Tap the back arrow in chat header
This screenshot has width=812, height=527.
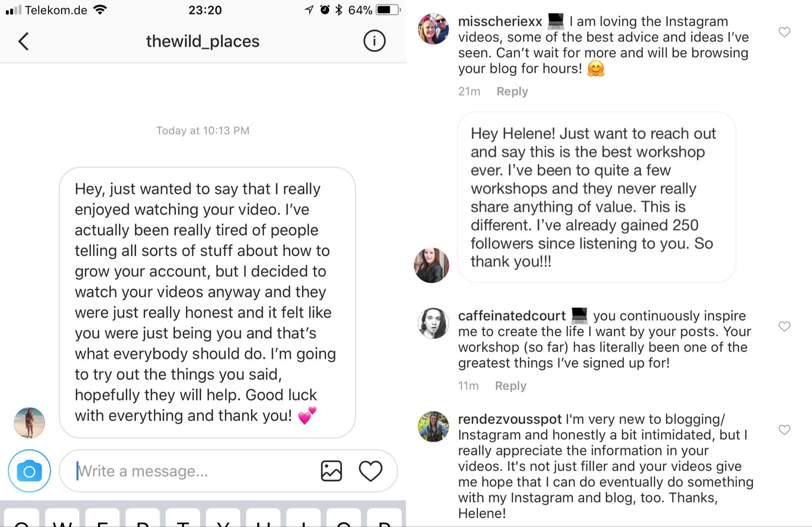coord(24,41)
